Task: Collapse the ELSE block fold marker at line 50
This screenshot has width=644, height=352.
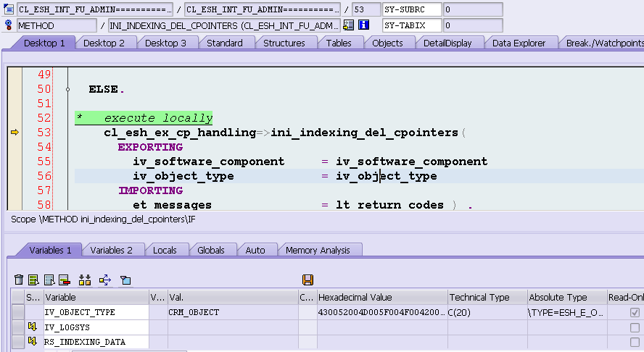Action: 67,89
